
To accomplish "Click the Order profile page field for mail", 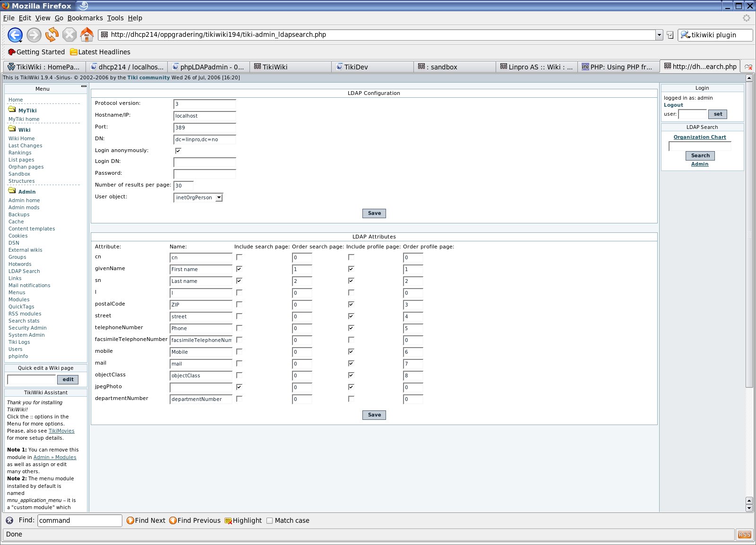I will [x=413, y=364].
